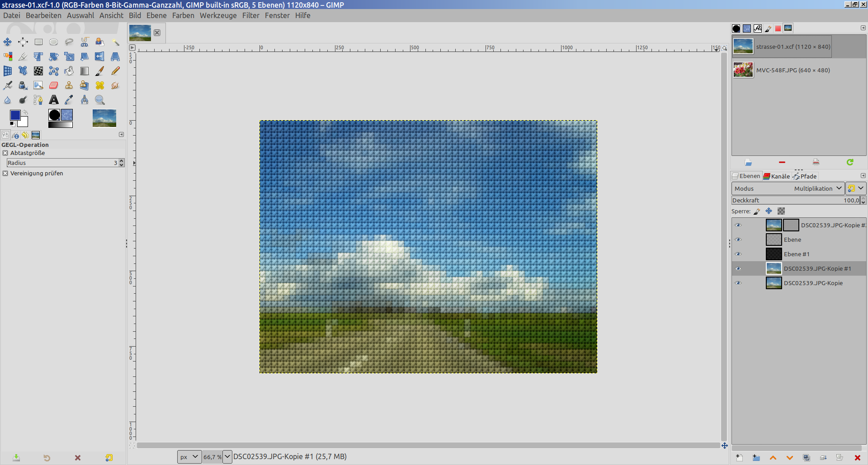Switch to the Kanäle tab

(777, 176)
